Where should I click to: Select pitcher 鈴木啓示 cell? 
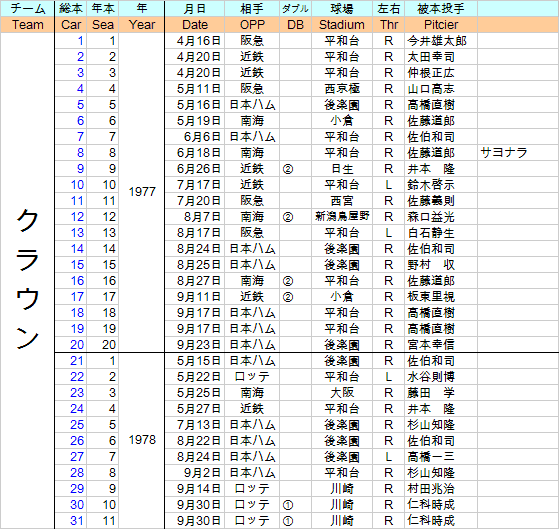441,185
